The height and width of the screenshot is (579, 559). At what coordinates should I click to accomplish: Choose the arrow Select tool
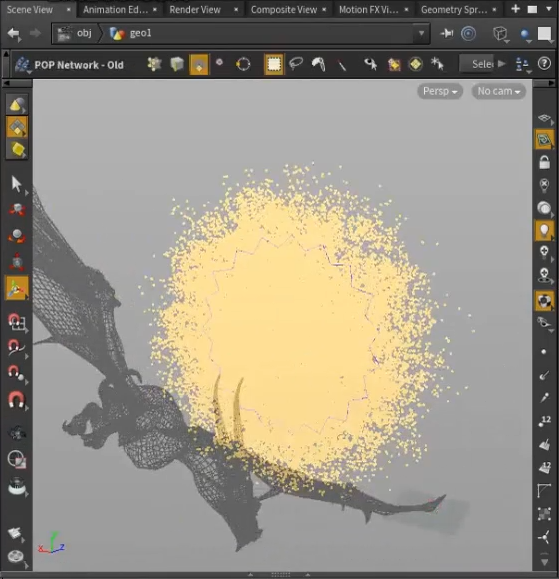coord(17,184)
